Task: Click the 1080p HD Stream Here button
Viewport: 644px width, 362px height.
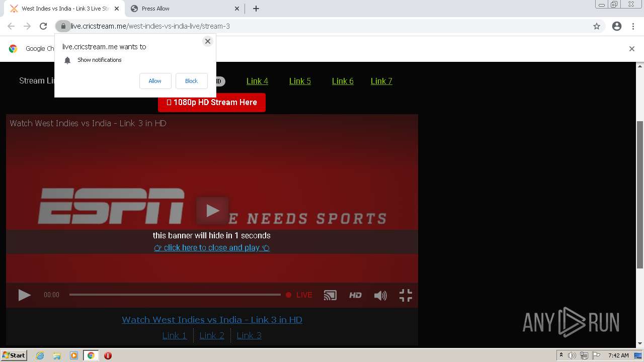Action: 212,102
